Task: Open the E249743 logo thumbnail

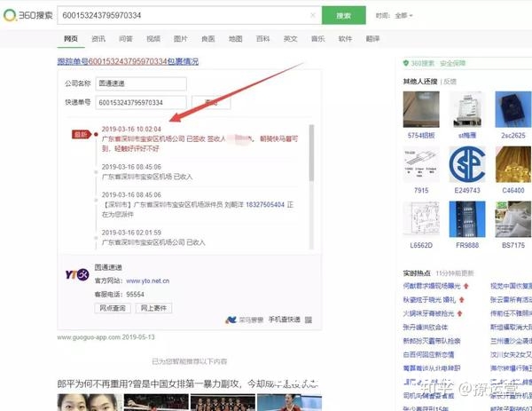Action: pyautogui.click(x=466, y=164)
